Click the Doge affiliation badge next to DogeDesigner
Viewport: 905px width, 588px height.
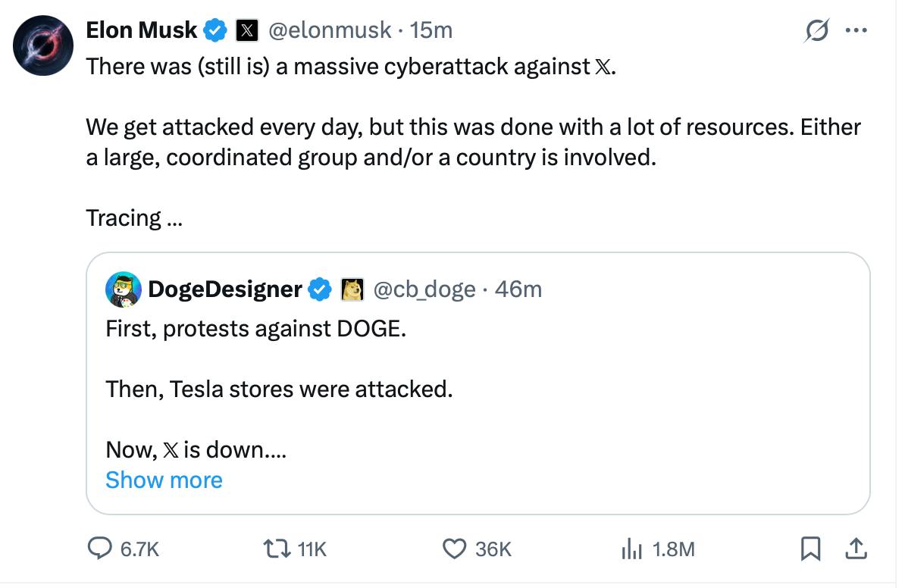352,289
